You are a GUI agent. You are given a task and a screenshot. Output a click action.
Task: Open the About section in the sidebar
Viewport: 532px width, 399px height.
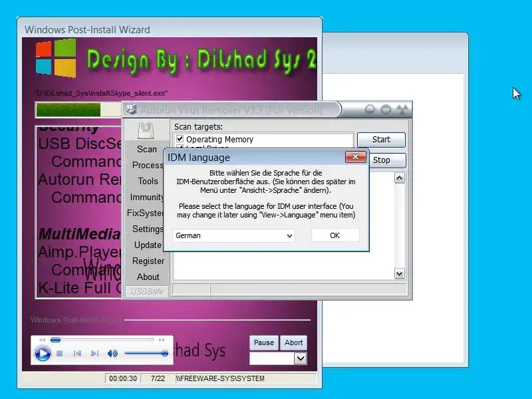pyautogui.click(x=148, y=277)
